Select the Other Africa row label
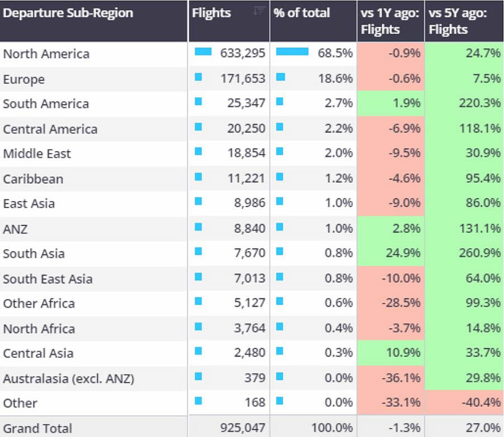This screenshot has height=437, width=504. pyautogui.click(x=39, y=303)
